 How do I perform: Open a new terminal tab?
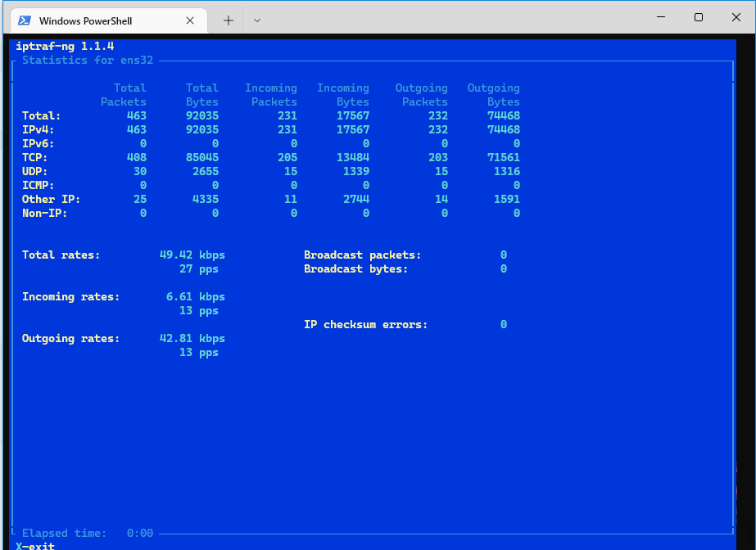coord(228,20)
